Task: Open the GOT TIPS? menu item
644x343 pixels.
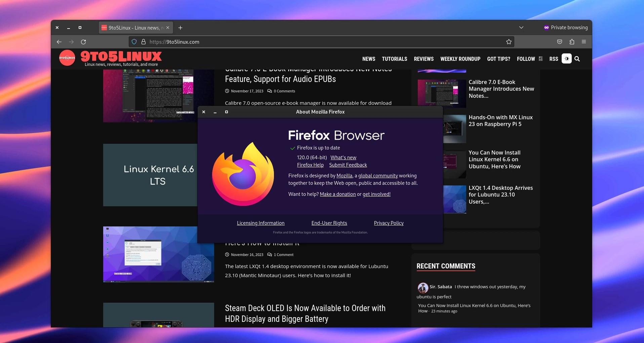Action: pyautogui.click(x=499, y=59)
